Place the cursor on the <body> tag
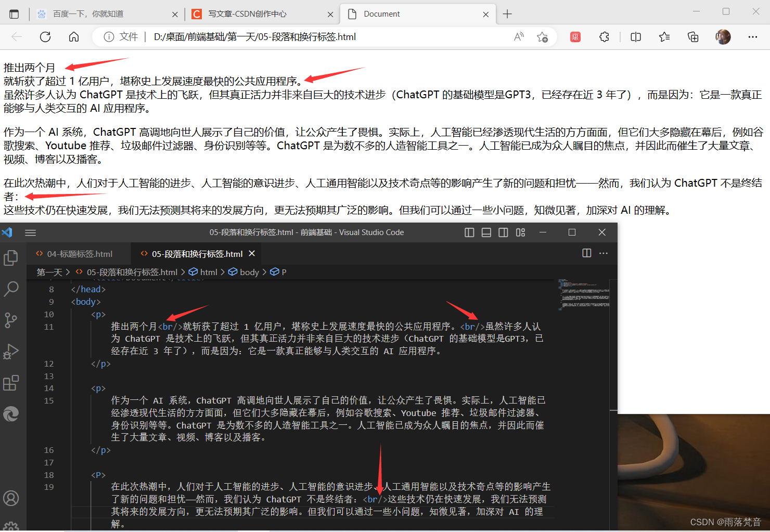 [86, 302]
